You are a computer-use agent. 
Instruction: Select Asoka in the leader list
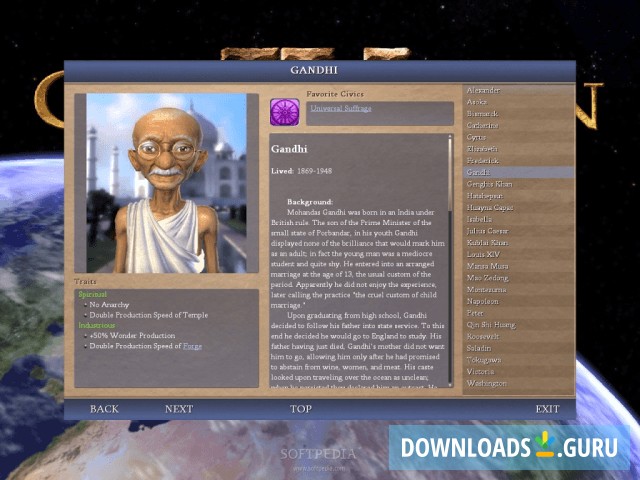click(518, 102)
